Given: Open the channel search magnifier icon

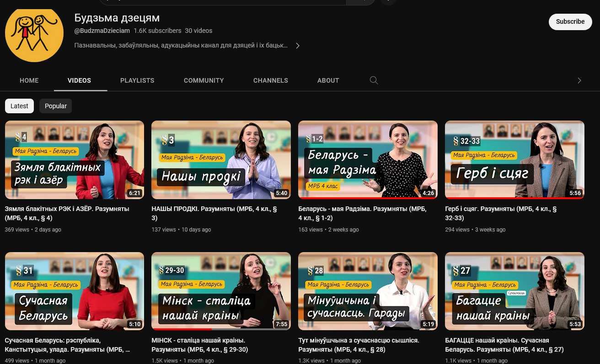Looking at the screenshot, I should (374, 80).
